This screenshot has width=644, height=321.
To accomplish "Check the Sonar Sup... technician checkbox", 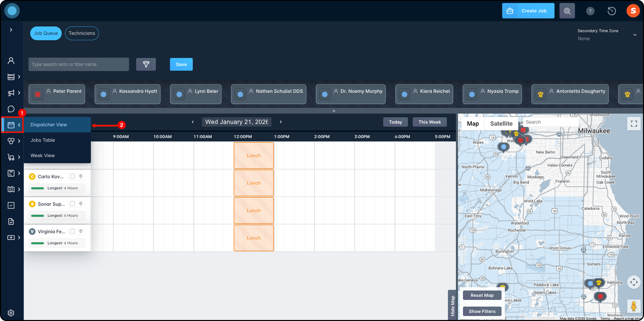I will pyautogui.click(x=72, y=204).
